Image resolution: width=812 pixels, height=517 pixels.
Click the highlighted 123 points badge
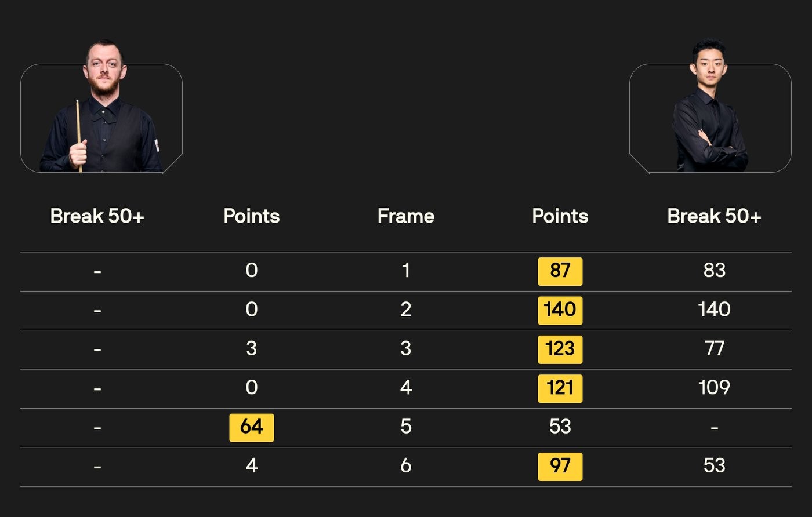560,349
